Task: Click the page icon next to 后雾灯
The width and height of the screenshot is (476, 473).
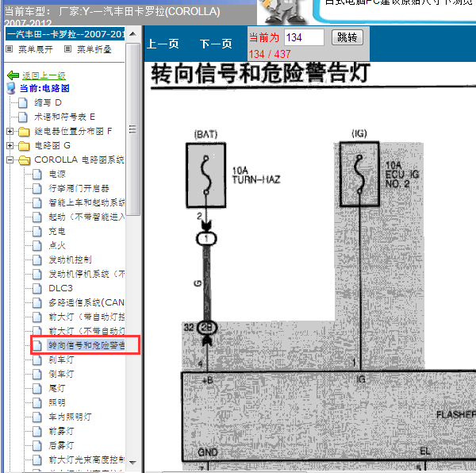Action: [37, 446]
